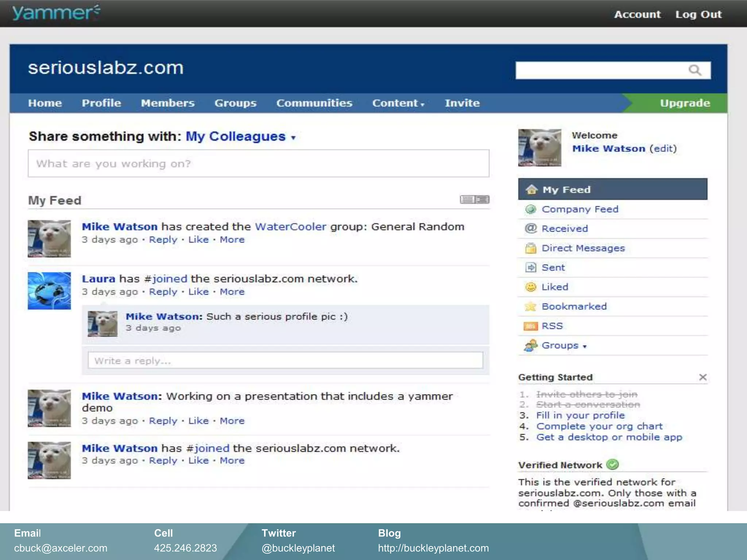Viewport: 747px width, 560px height.
Task: Open More on the WaterCooler post
Action: [232, 240]
